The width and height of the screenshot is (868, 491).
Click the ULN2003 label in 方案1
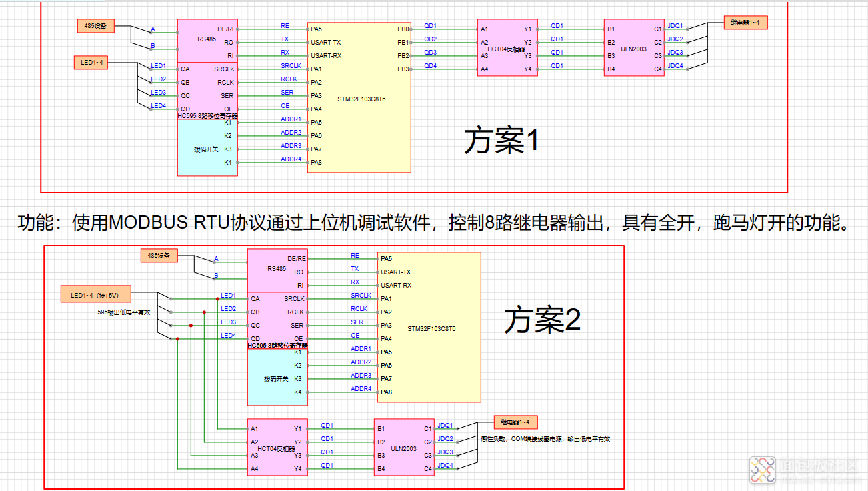(x=633, y=49)
